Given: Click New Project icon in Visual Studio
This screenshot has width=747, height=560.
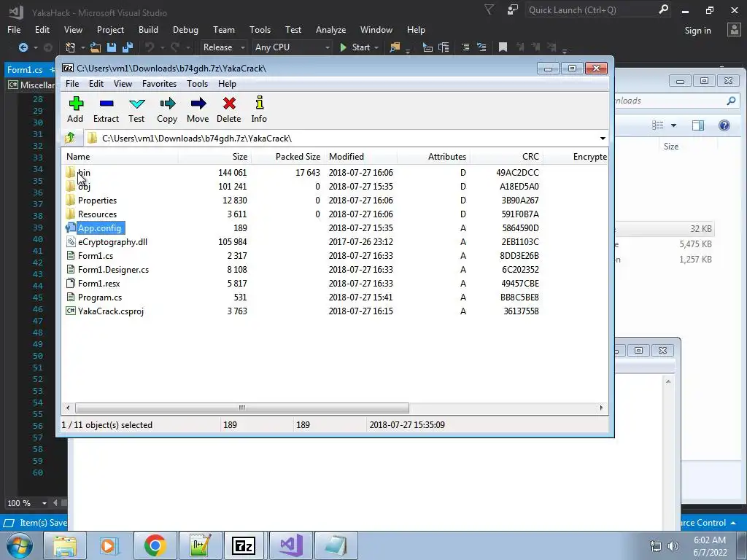Looking at the screenshot, I should [71, 47].
